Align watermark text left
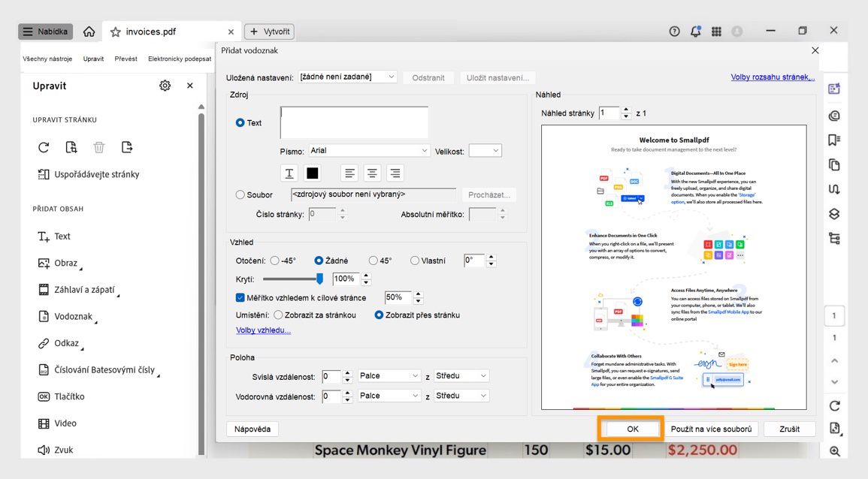Viewport: 868px width, 479px height. click(349, 173)
